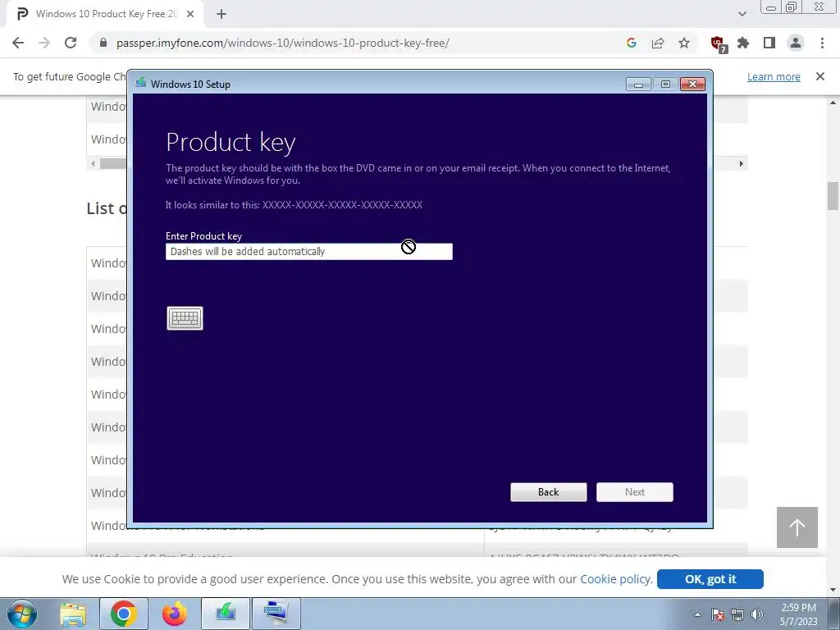
Task: Dismiss the Chrome update info bar
Action: 820,76
